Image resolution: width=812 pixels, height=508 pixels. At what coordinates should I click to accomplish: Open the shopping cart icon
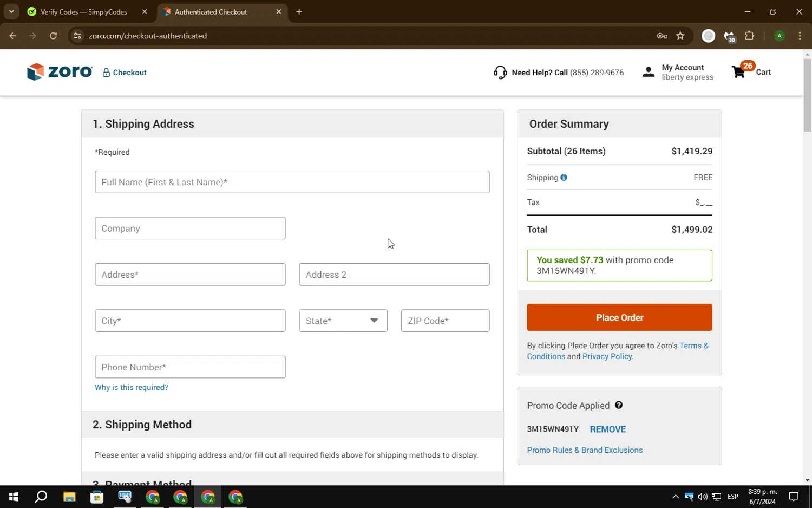[738, 72]
